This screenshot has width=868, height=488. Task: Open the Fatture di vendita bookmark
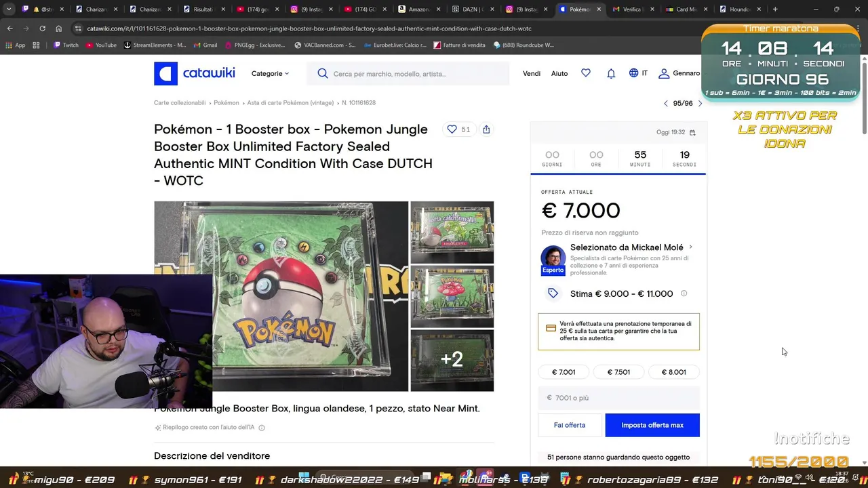(459, 45)
